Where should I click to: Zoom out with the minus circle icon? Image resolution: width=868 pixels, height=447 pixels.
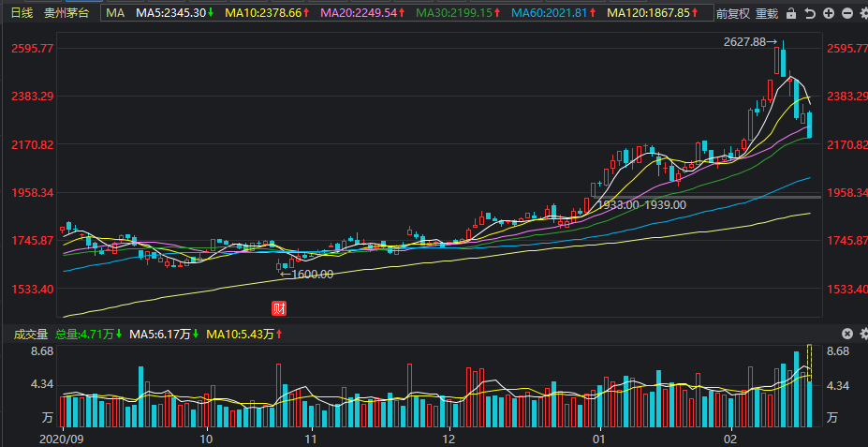click(x=846, y=14)
